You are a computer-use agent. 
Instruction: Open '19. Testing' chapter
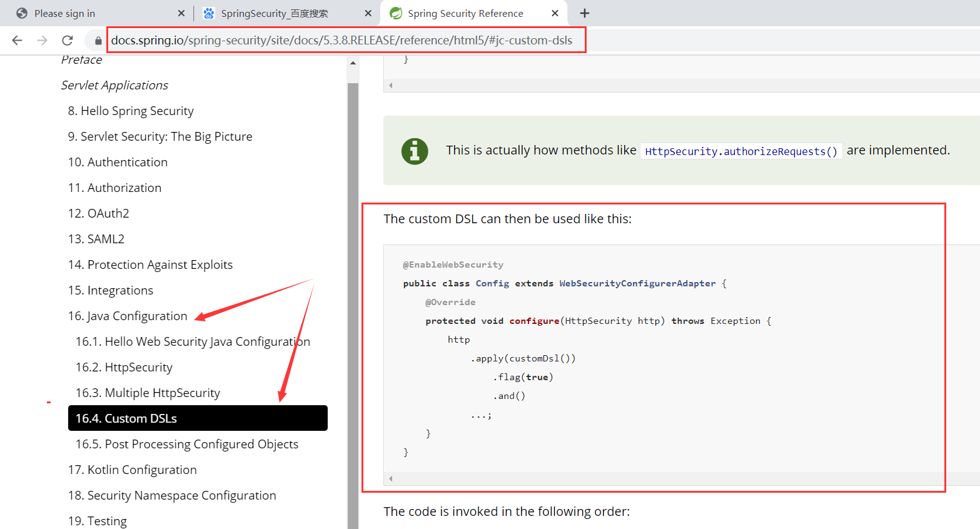(97, 521)
